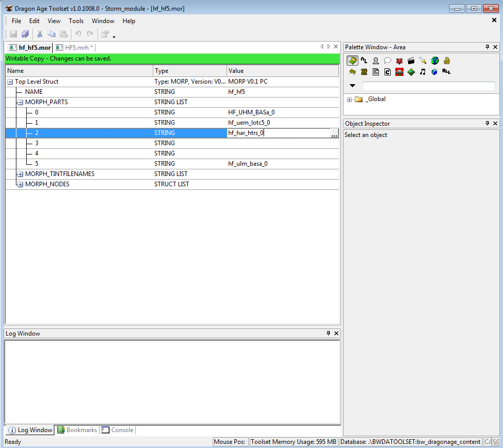Expand the MORPH_TINTFILENAMES node
Image resolution: width=503 pixels, height=448 pixels.
tap(20, 174)
